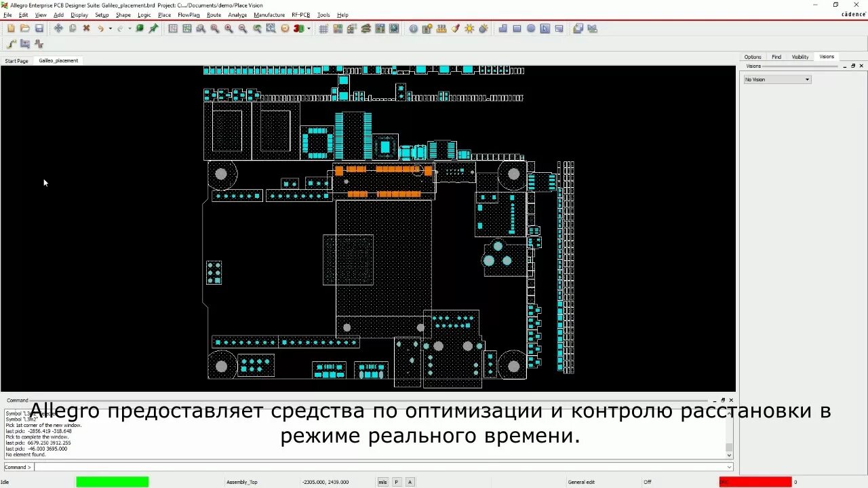Click in the Command input field
This screenshot has width=868, height=488.
[380, 467]
